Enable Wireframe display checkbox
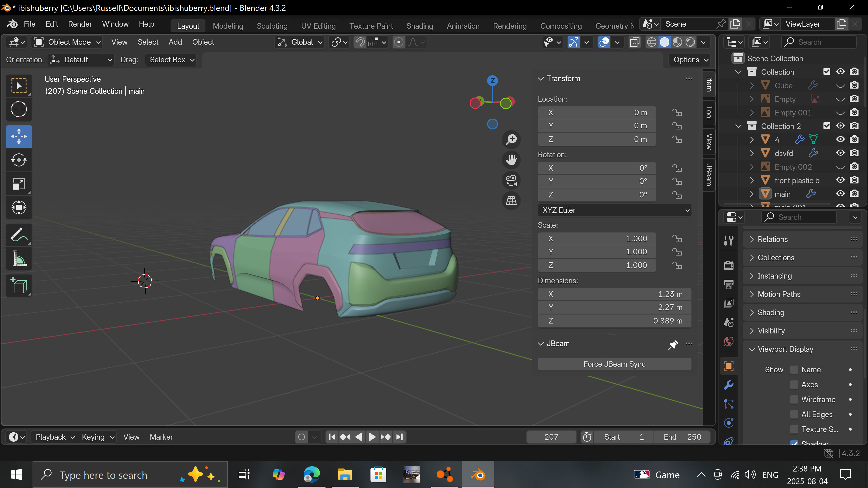This screenshot has height=488, width=868. pyautogui.click(x=794, y=399)
